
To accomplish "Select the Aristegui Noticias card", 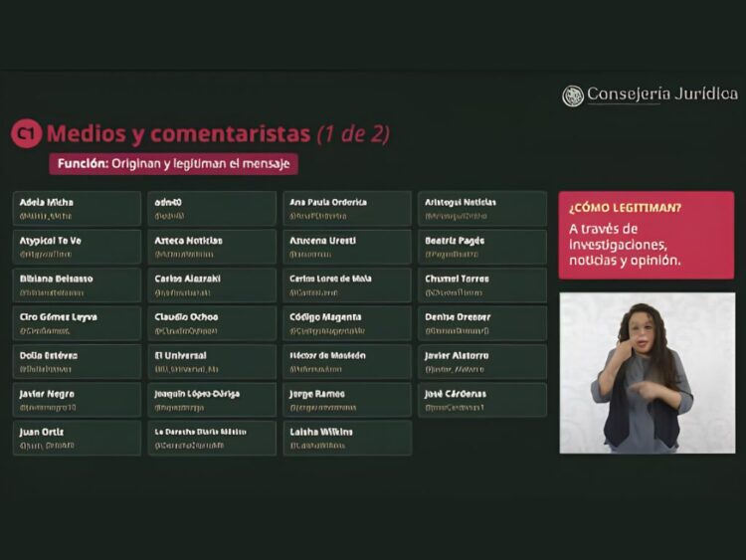I will click(482, 209).
